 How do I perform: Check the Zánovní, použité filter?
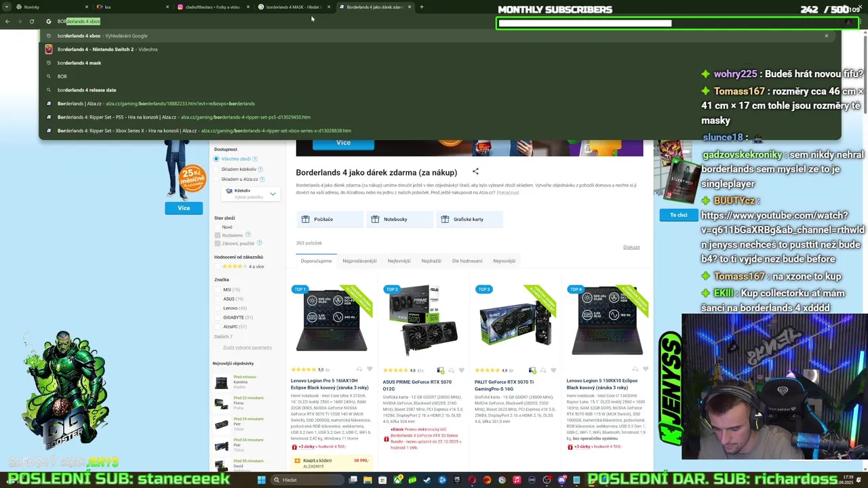(218, 243)
